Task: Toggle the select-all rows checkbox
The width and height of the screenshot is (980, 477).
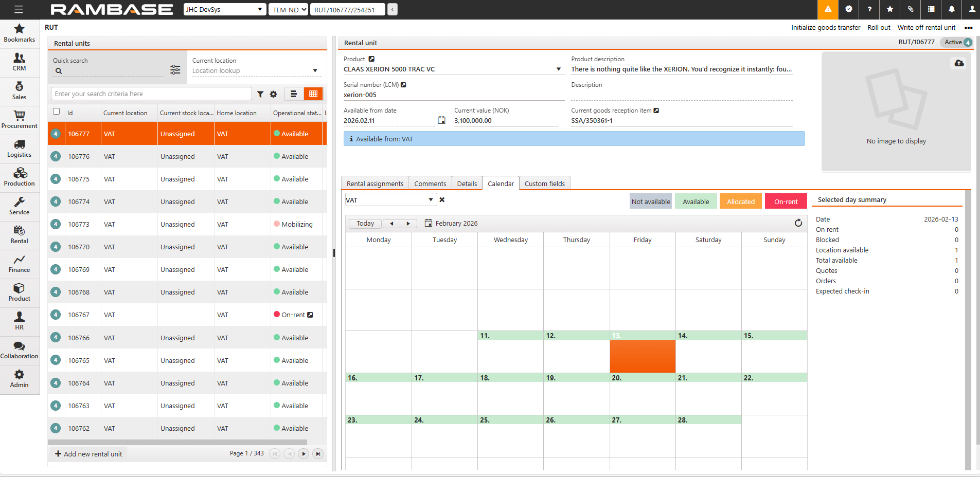Action: [57, 112]
